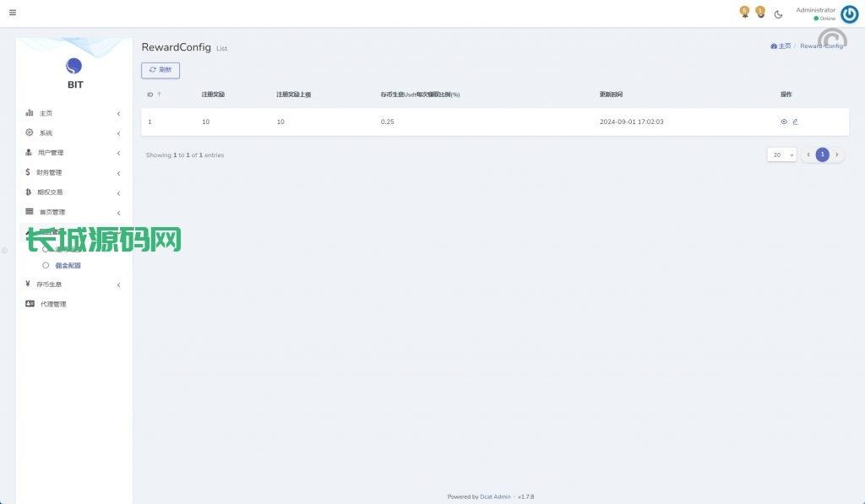Expand the 用户管理 menu chevron
Screen dimensions: 865x504
[118, 154]
